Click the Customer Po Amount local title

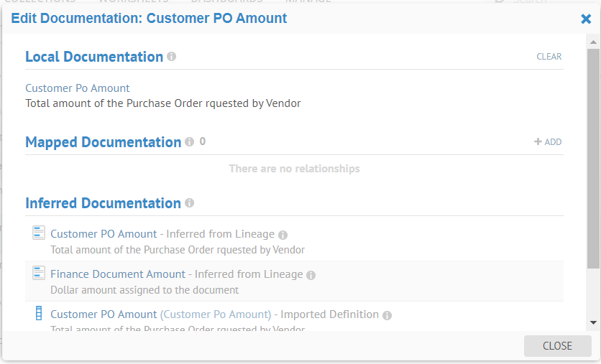click(x=78, y=88)
